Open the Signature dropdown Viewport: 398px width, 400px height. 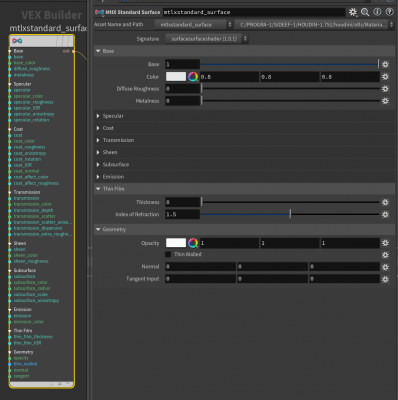point(207,39)
